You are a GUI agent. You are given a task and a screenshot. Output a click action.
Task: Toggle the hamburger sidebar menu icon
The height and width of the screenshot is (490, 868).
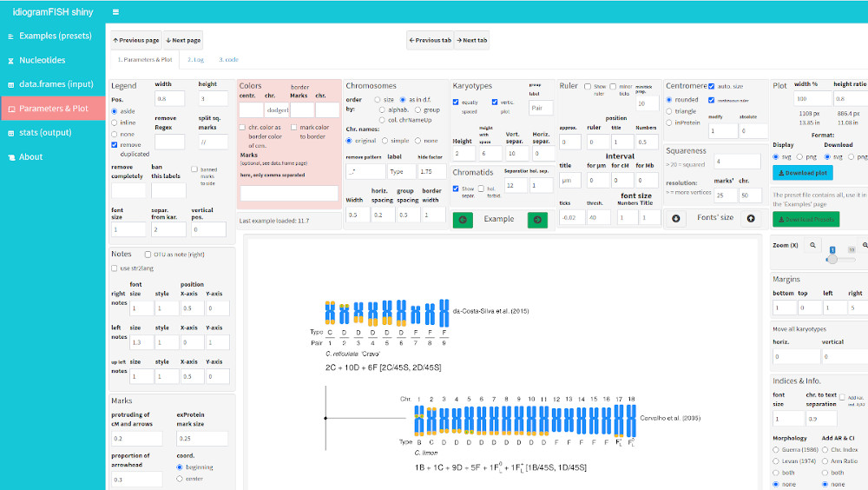tap(115, 12)
